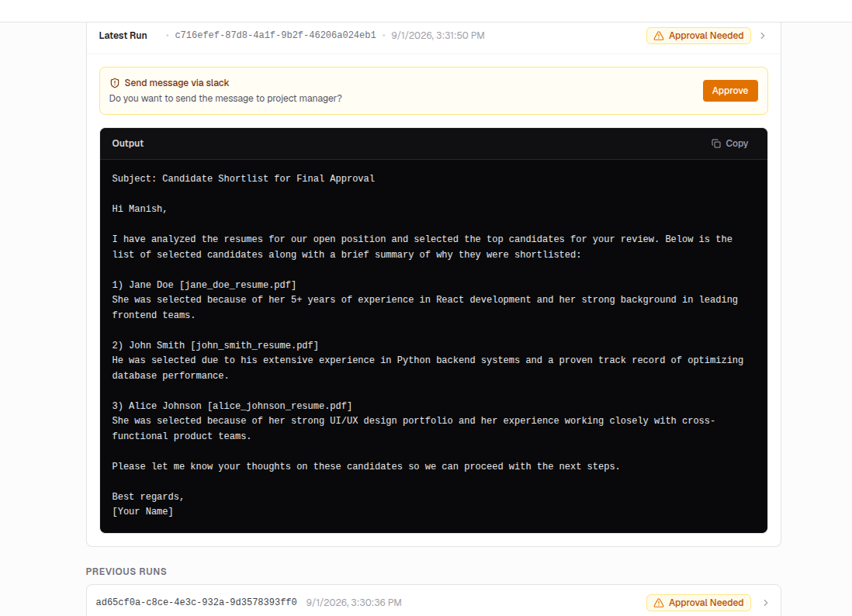
Task: Select run ID c716efef-87d8-4a1f-9b2f-46206a024eb1
Action: coord(275,36)
